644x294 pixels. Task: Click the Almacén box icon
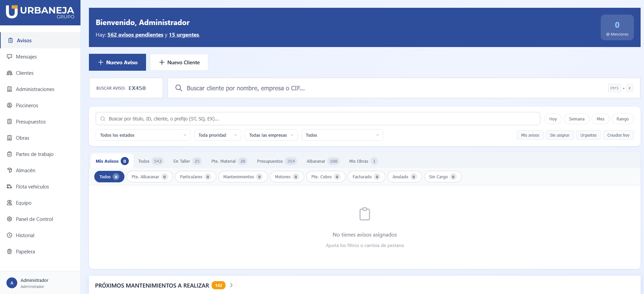[9, 170]
